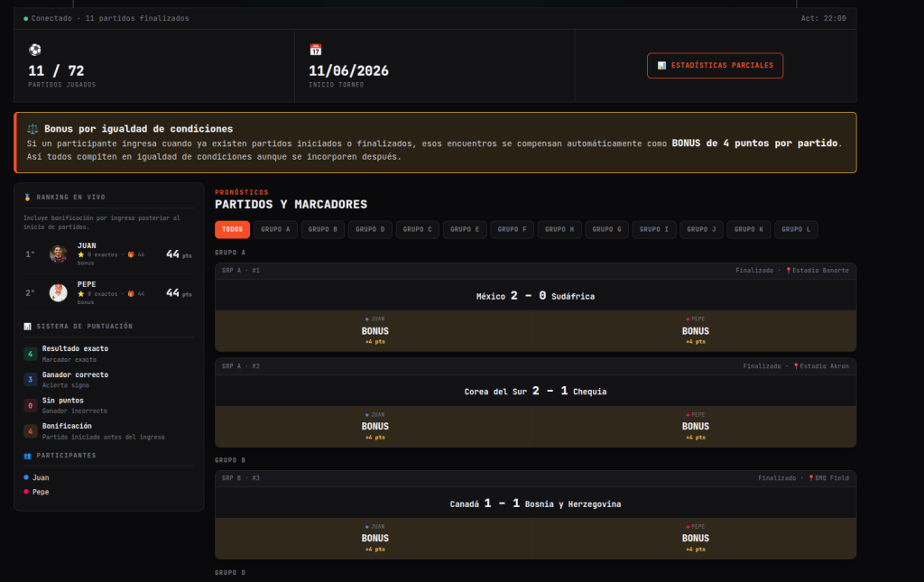This screenshot has width=924, height=582.
Task: Show Grupo D matches
Action: point(370,229)
